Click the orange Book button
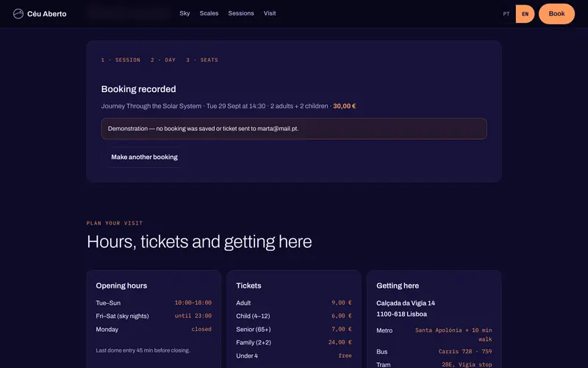 click(x=556, y=14)
